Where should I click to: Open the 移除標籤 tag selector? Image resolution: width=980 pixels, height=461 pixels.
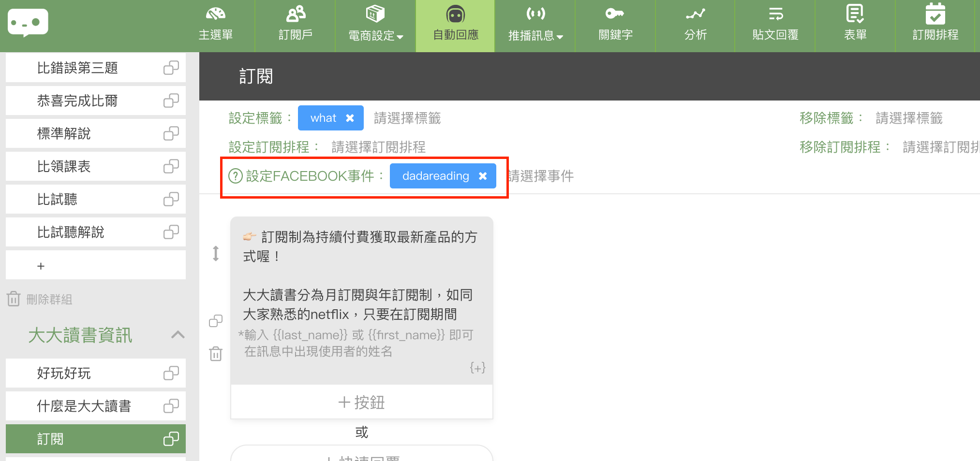click(908, 118)
